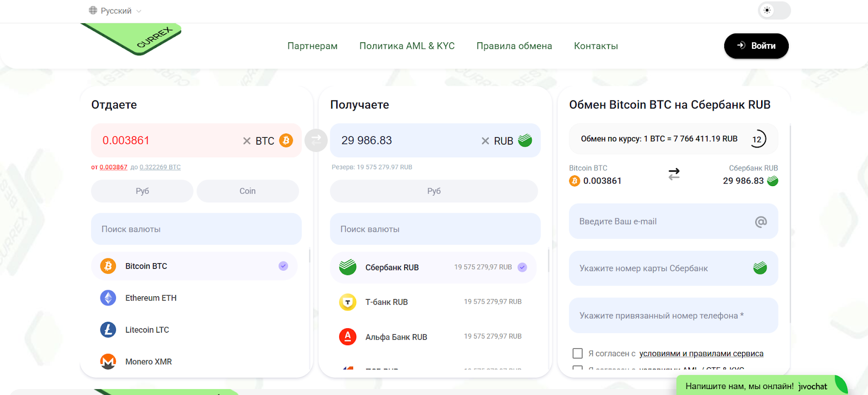
Task: Open условиями и правилами сервиса link
Action: [701, 354]
